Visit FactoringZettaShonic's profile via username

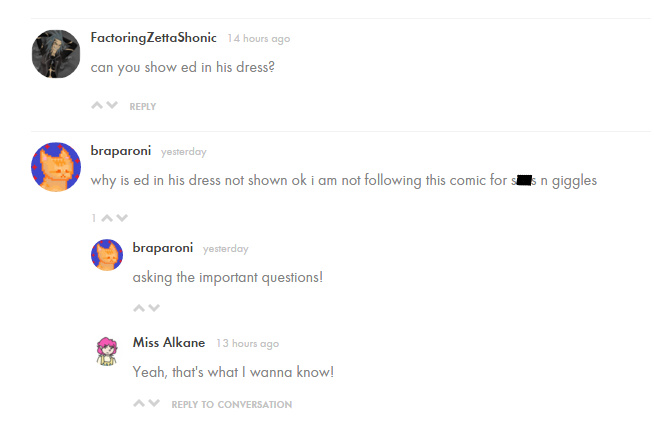pyautogui.click(x=153, y=38)
